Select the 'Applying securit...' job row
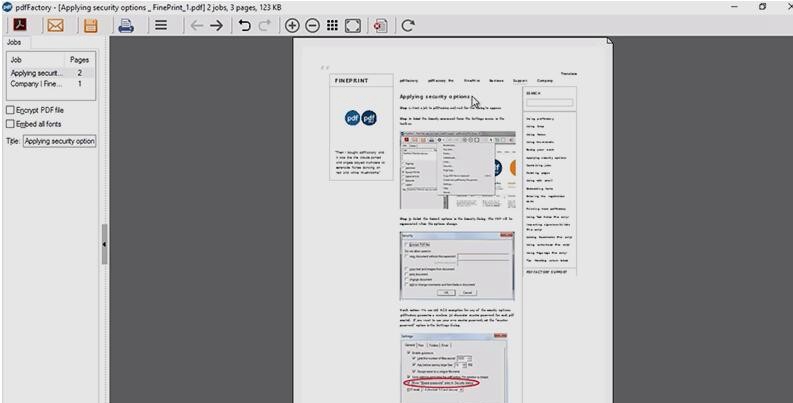Viewport: 793px width, 403px height. 51,73
